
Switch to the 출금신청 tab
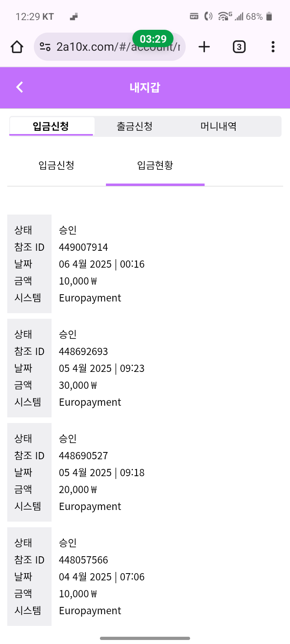[x=135, y=126]
